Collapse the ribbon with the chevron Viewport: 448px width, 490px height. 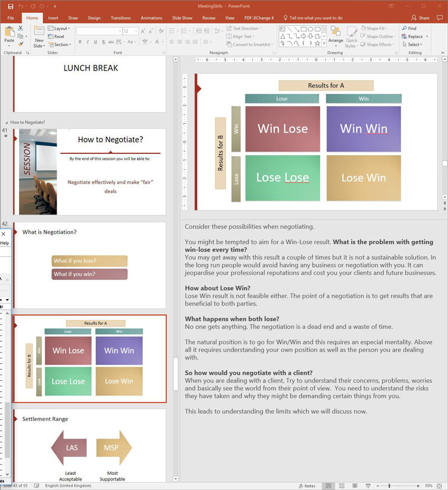pos(443,53)
